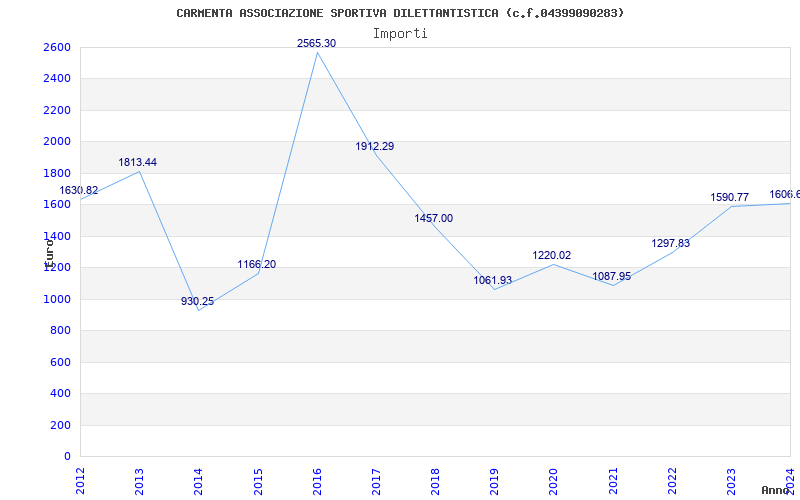Click the 2022 x-axis label

coord(672,481)
